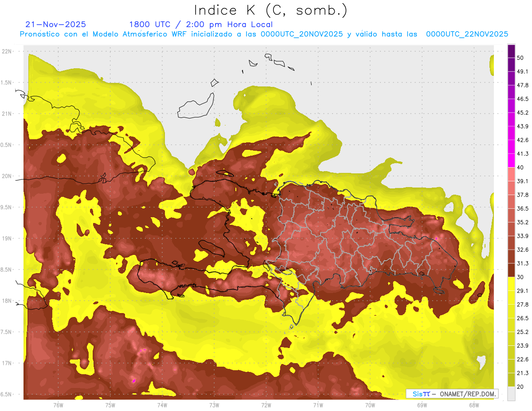Select the "18N" latitude axis label
This screenshot has width=532, height=411.
pyautogui.click(x=7, y=301)
